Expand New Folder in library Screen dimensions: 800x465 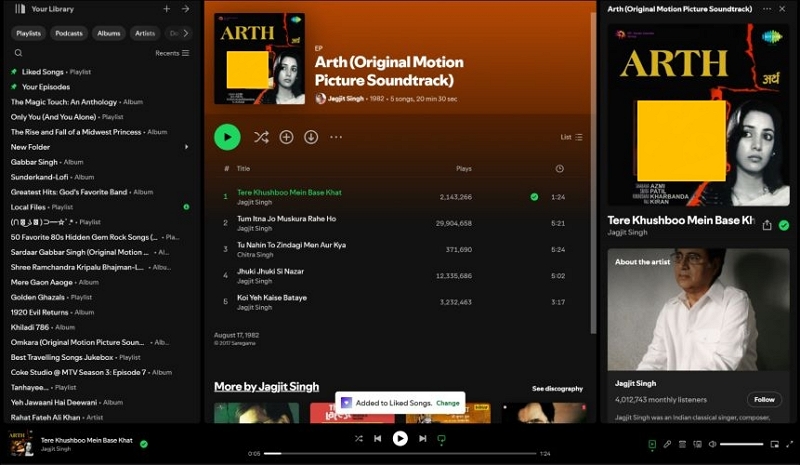click(x=187, y=147)
